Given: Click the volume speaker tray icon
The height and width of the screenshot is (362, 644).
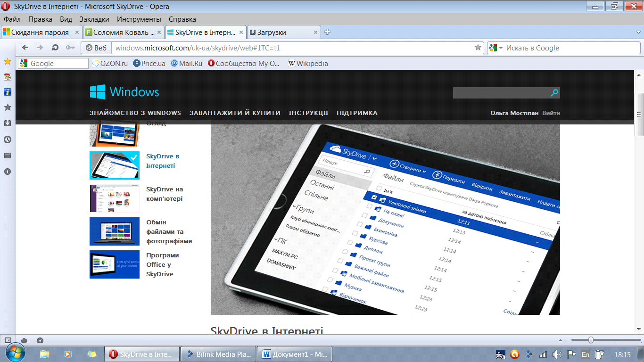Looking at the screenshot, I should tap(557, 354).
